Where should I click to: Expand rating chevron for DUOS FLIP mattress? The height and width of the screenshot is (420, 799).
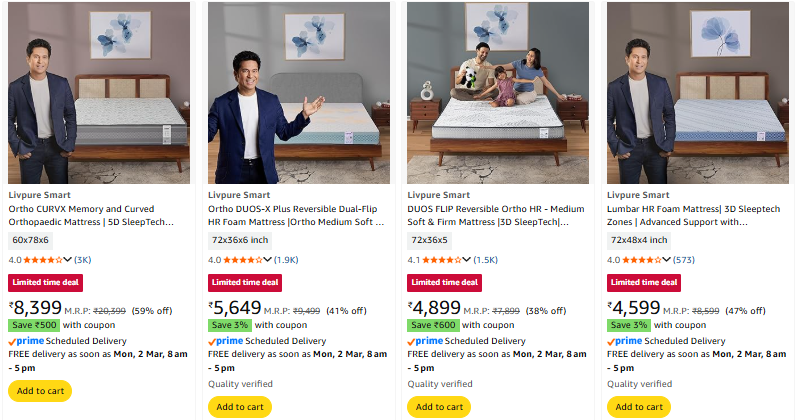(x=467, y=260)
